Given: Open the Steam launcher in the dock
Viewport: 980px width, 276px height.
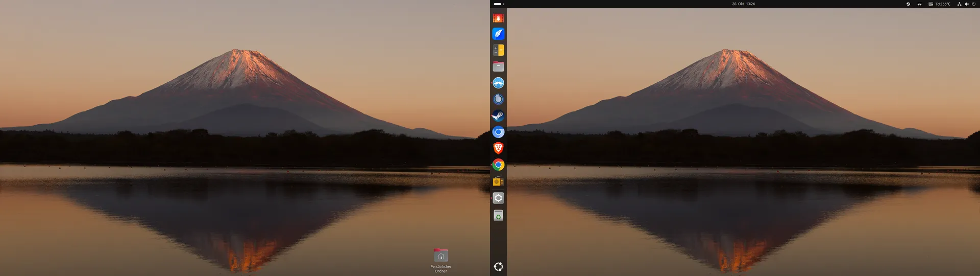Looking at the screenshot, I should pyautogui.click(x=498, y=116).
